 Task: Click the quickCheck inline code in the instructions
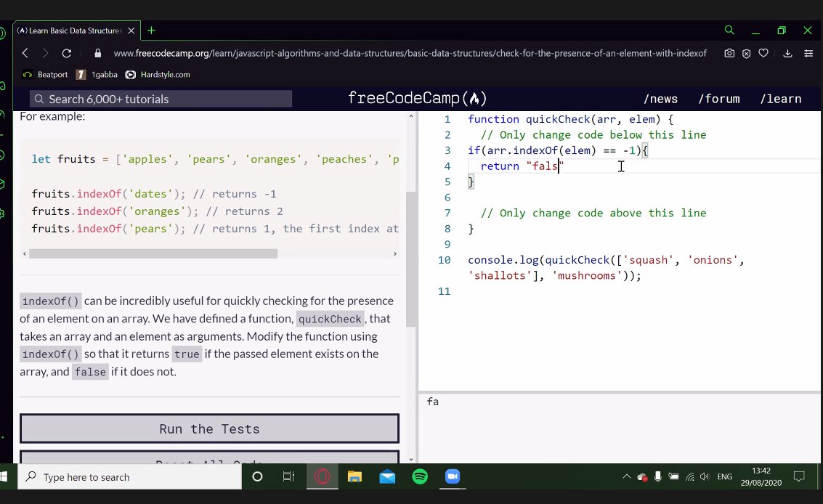(x=331, y=319)
